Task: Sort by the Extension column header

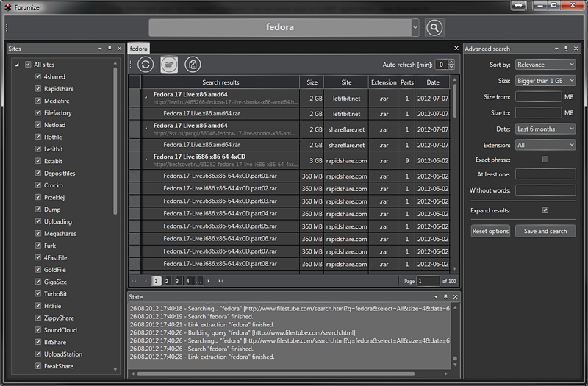Action: point(384,82)
